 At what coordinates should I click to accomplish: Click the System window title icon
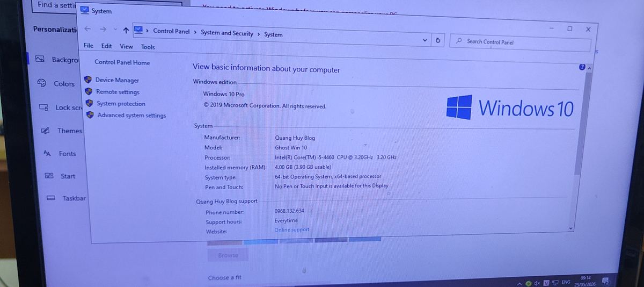[x=85, y=10]
